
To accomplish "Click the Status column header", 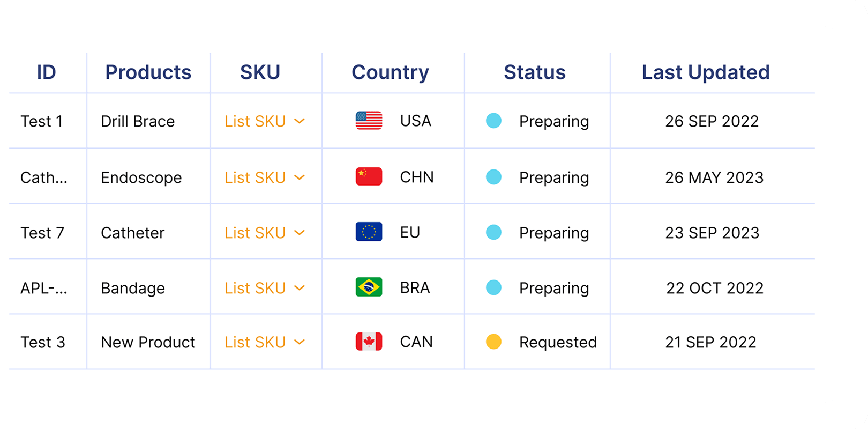I will click(535, 72).
